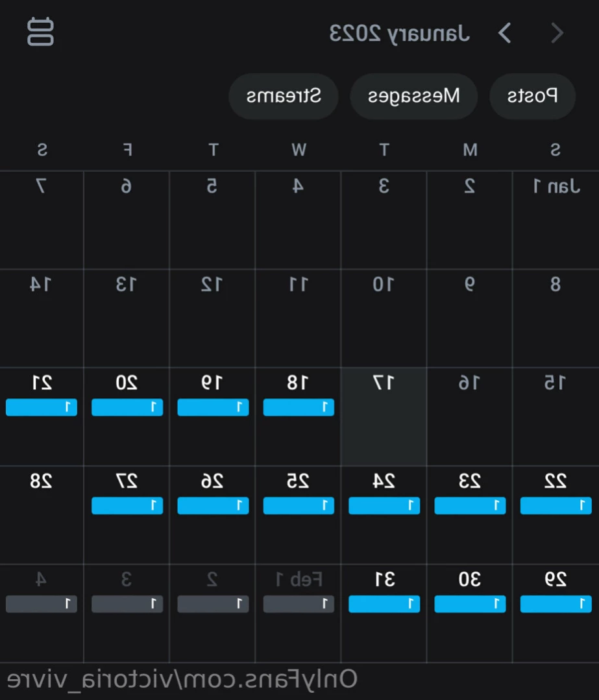Select day 10 in the calendar
599x700 pixels.
tap(384, 319)
